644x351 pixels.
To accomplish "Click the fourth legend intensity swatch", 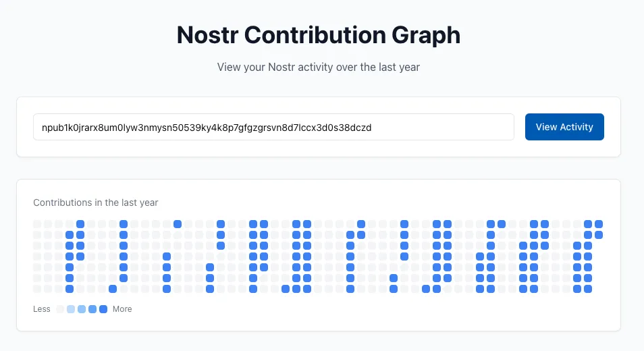I will click(x=92, y=309).
